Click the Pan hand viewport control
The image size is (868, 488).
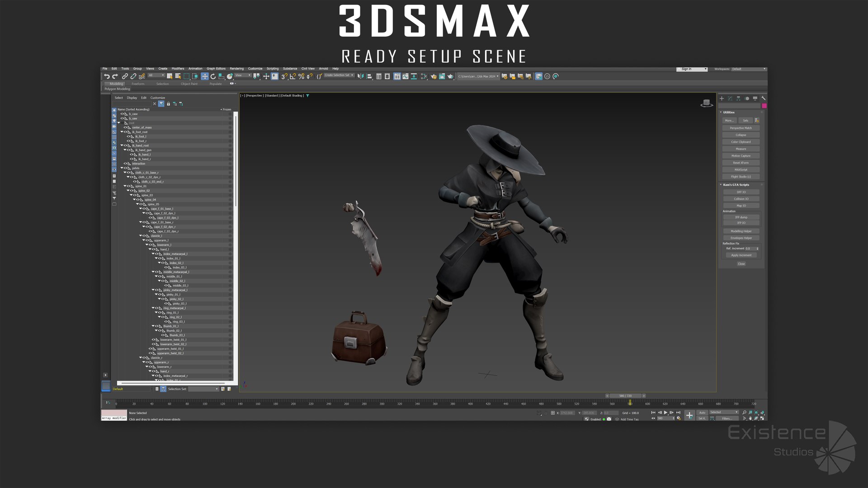(x=750, y=418)
